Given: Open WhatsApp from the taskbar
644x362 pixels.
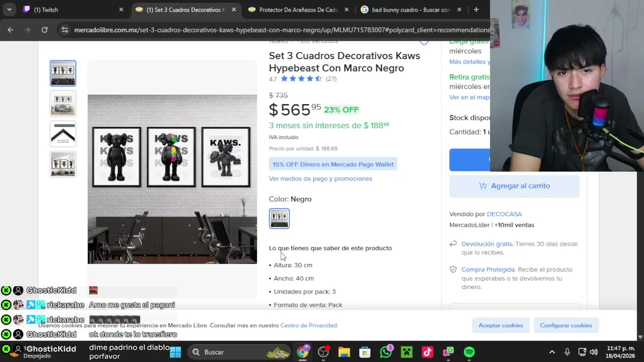Looking at the screenshot, I should point(386,352).
